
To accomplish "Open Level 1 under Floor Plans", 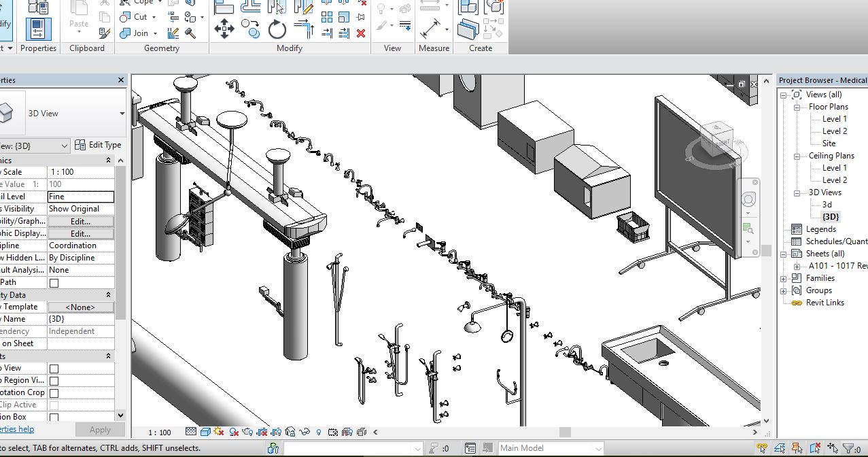I will coord(834,119).
